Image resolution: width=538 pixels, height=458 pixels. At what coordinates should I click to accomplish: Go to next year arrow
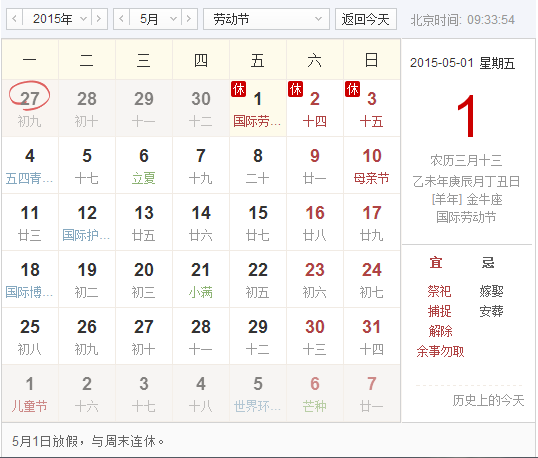click(x=99, y=19)
